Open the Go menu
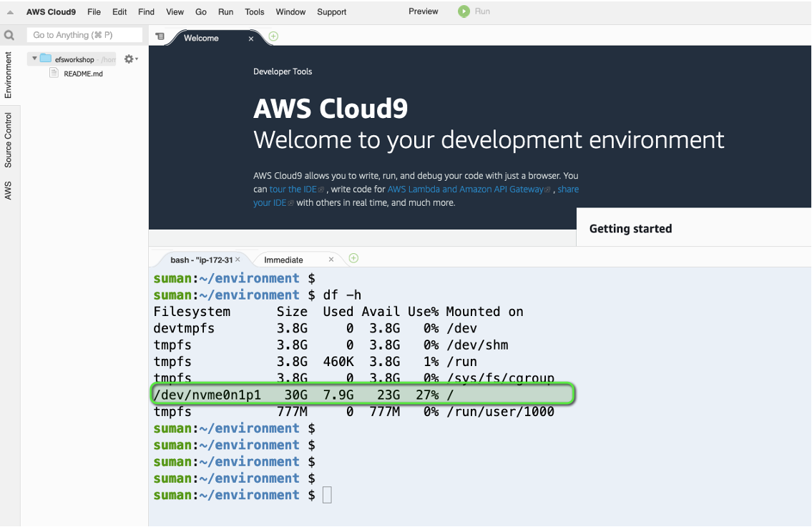Viewport: 812px width, 527px height. coord(201,12)
